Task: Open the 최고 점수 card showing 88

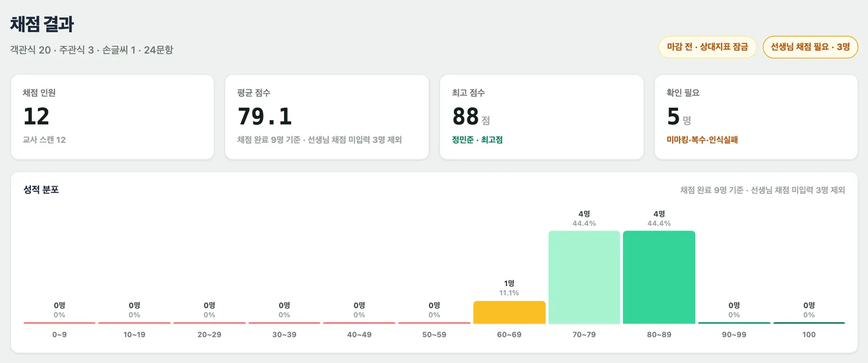Action: pos(541,117)
